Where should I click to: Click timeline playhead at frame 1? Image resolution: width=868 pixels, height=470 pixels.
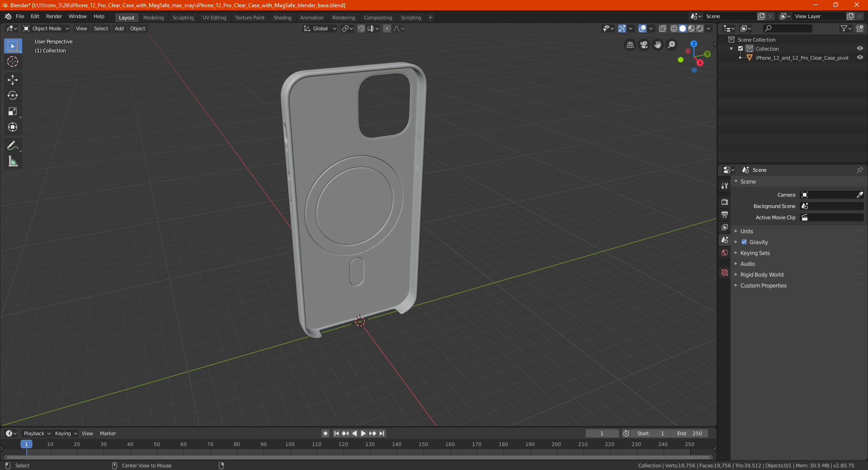click(x=26, y=444)
